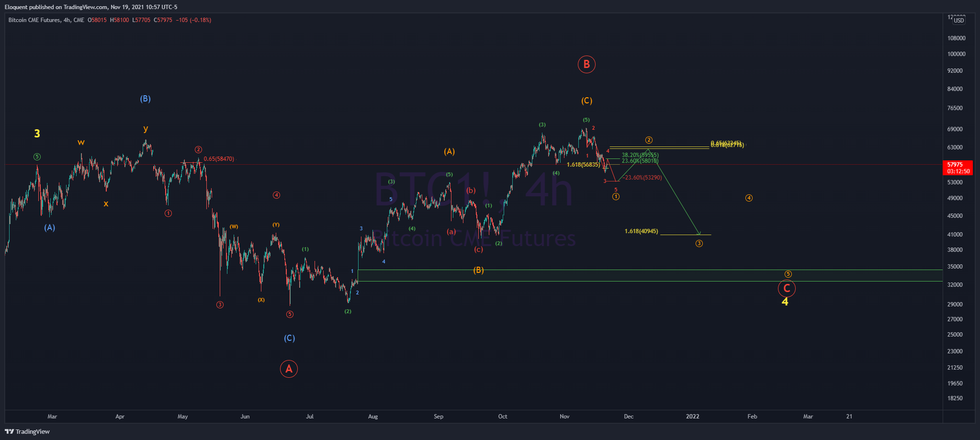Click the 41000 price axis label
Image resolution: width=980 pixels, height=440 pixels.
955,235
